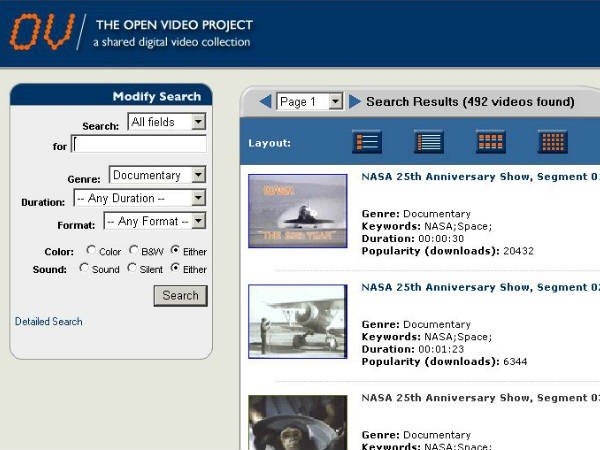Viewport: 600px width, 450px height.
Task: Switch to medium thumbnail grid layout
Action: point(491,142)
